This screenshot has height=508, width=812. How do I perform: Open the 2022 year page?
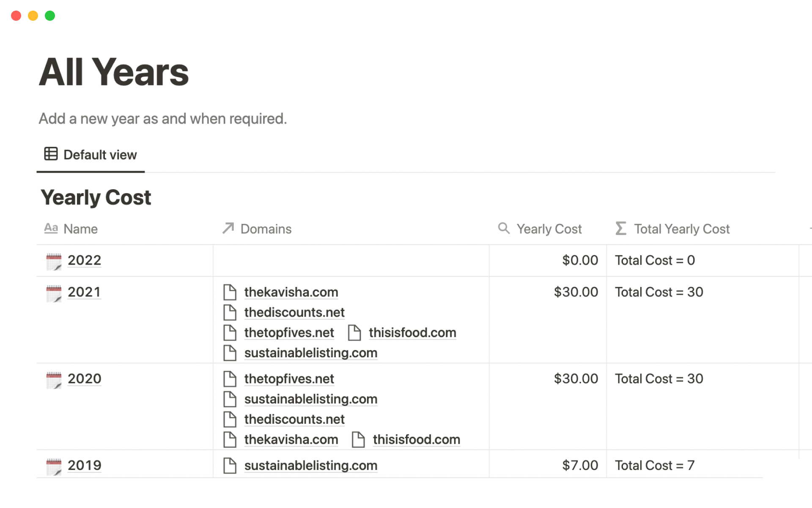[85, 260]
